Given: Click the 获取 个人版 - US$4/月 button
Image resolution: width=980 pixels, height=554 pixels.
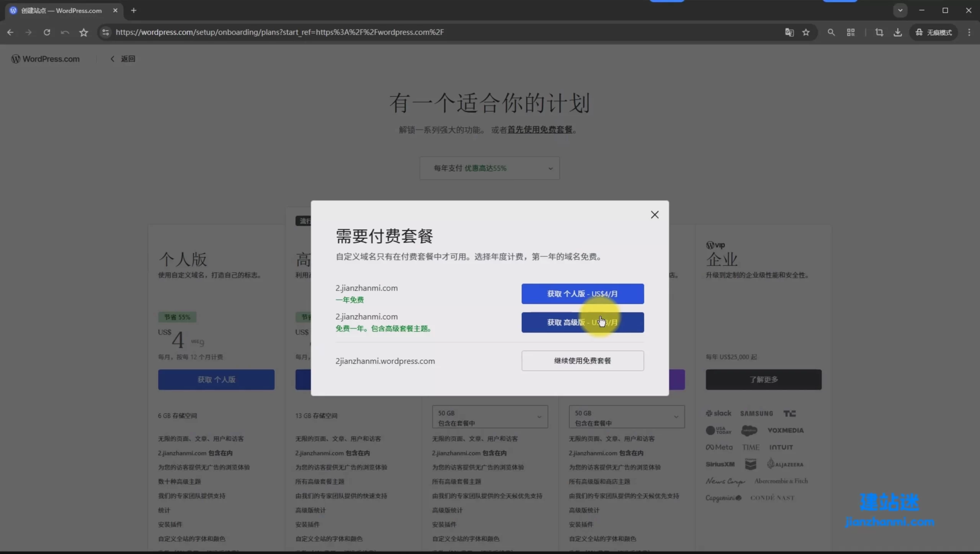Looking at the screenshot, I should [582, 294].
